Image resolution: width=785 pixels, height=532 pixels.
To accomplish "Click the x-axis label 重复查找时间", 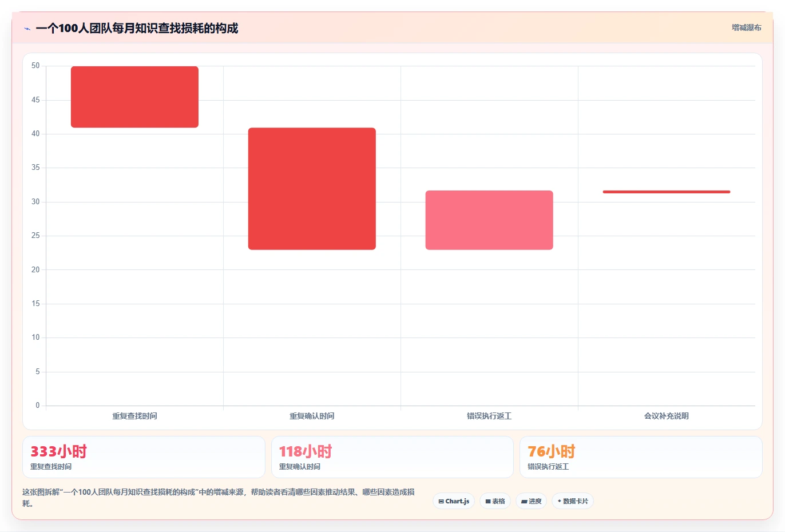I will click(134, 416).
